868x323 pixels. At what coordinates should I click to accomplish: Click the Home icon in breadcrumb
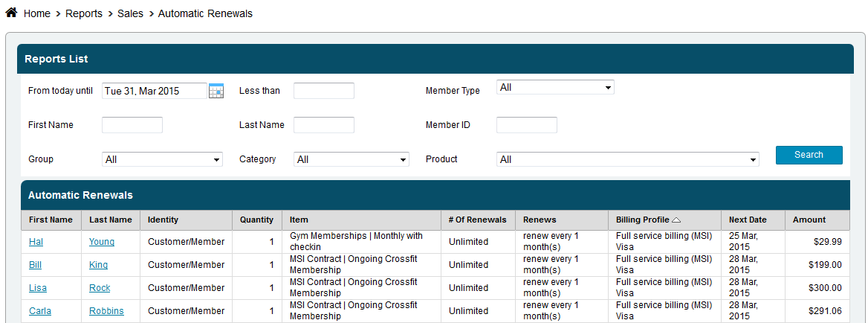pos(11,13)
